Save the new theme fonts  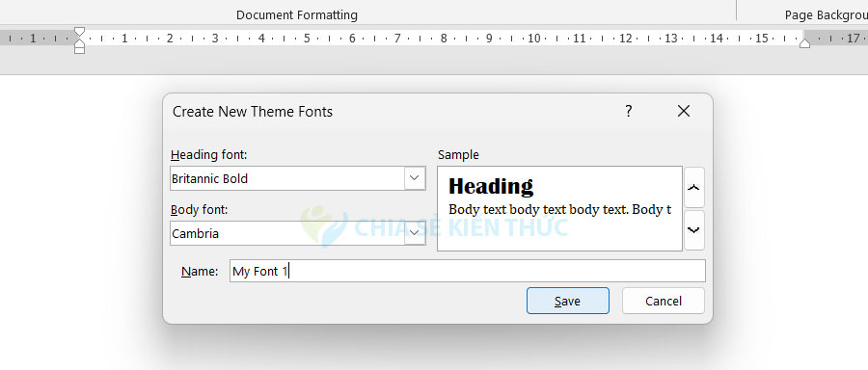click(x=567, y=301)
